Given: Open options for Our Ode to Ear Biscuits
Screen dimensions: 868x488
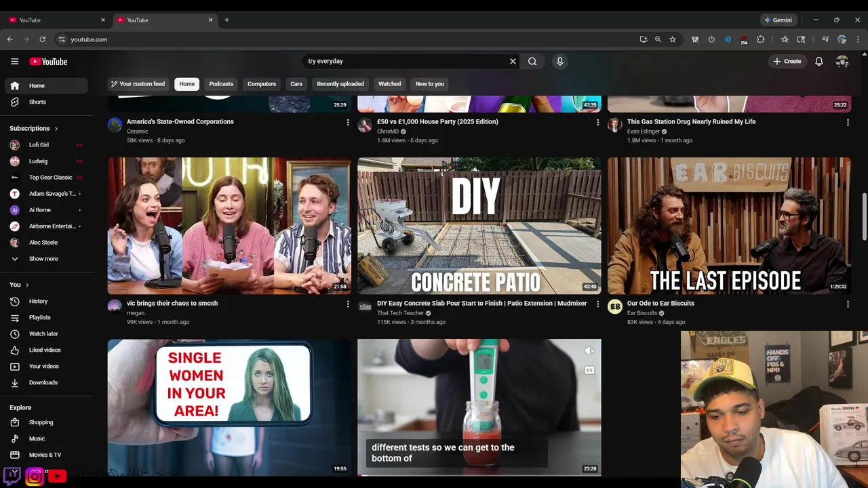Looking at the screenshot, I should coord(848,304).
